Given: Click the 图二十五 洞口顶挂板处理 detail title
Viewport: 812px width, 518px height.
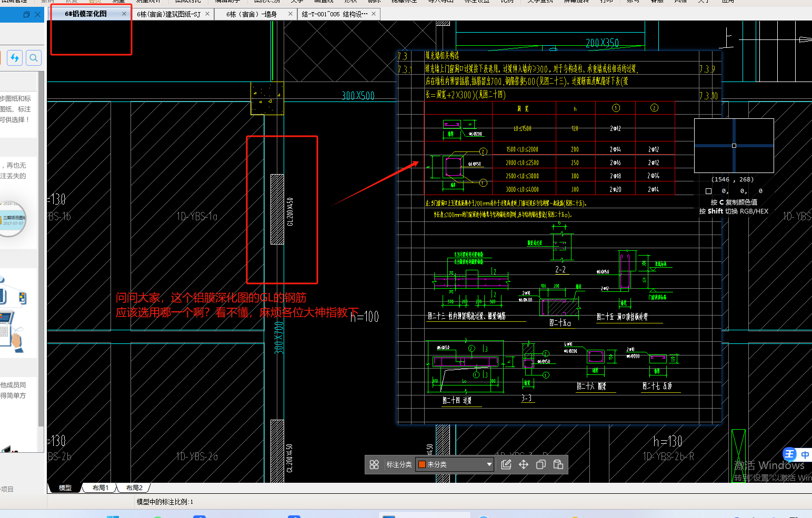Looking at the screenshot, I should point(622,317).
